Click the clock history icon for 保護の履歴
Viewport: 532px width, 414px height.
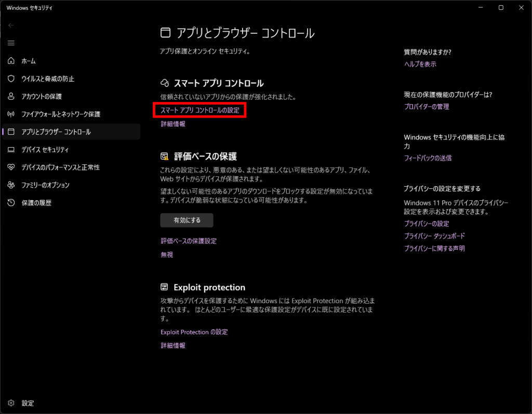11,202
